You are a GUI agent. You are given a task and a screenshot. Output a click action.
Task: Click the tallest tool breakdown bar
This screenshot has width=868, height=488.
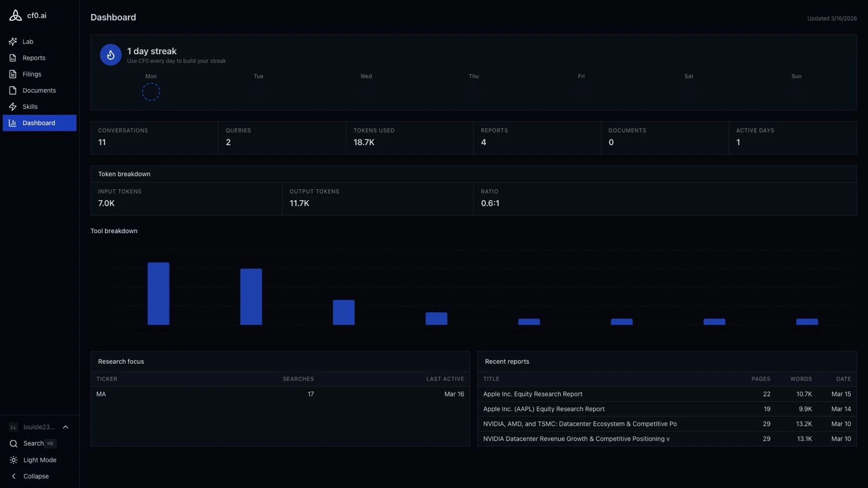(x=158, y=294)
